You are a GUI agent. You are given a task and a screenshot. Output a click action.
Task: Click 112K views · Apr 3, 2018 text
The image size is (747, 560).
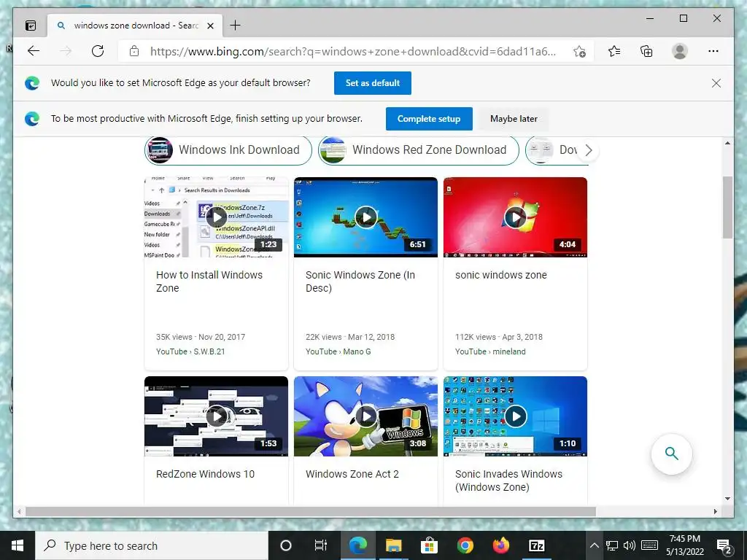(499, 337)
